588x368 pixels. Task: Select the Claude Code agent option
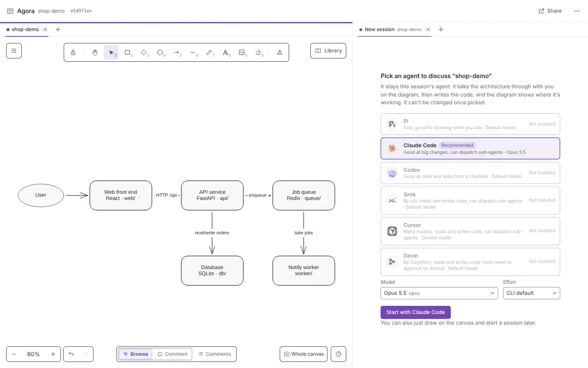(470, 148)
